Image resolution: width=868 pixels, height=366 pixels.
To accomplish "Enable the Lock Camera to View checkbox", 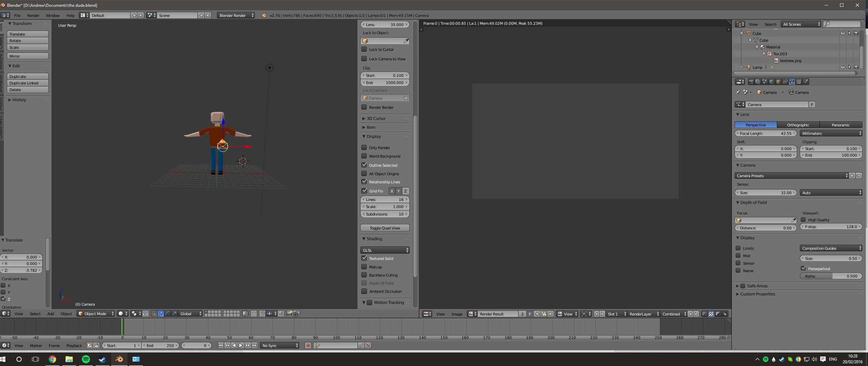I will [364, 59].
